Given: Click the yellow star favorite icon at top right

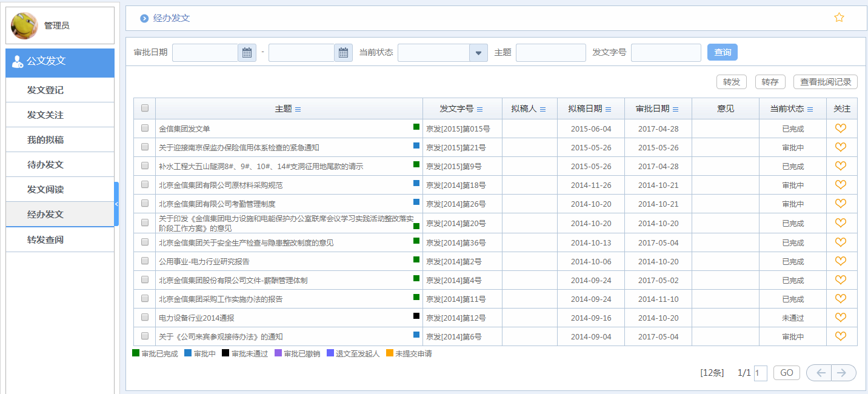Looking at the screenshot, I should pyautogui.click(x=839, y=18).
